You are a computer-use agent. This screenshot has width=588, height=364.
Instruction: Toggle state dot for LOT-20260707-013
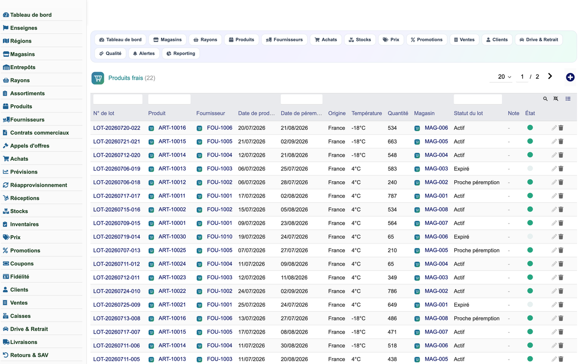pyautogui.click(x=530, y=250)
